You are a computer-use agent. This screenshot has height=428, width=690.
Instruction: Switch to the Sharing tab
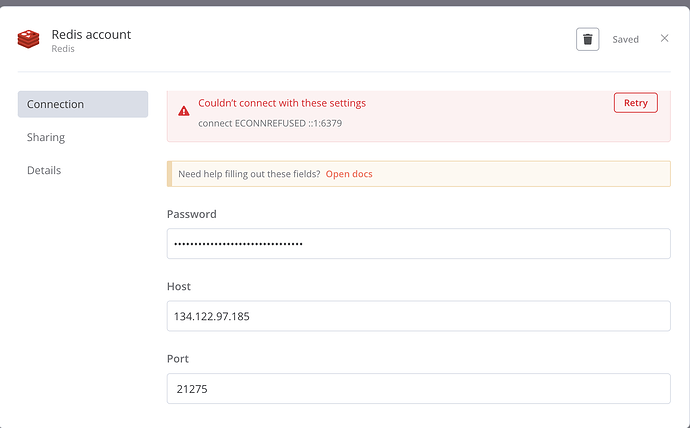click(x=46, y=137)
